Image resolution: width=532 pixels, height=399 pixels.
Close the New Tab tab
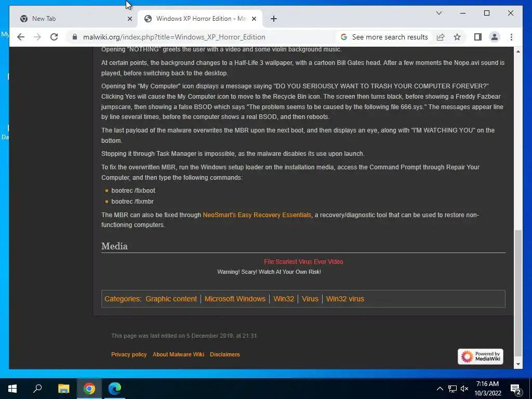tap(129, 19)
